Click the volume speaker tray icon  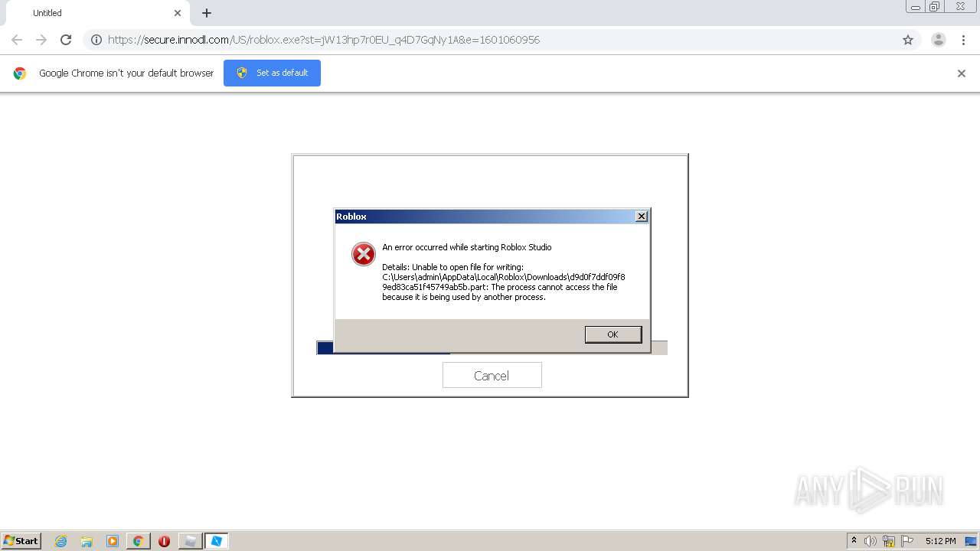[871, 541]
